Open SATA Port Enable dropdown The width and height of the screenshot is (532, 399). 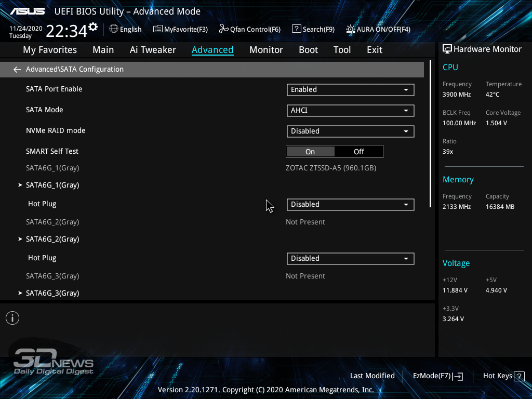[x=351, y=90]
